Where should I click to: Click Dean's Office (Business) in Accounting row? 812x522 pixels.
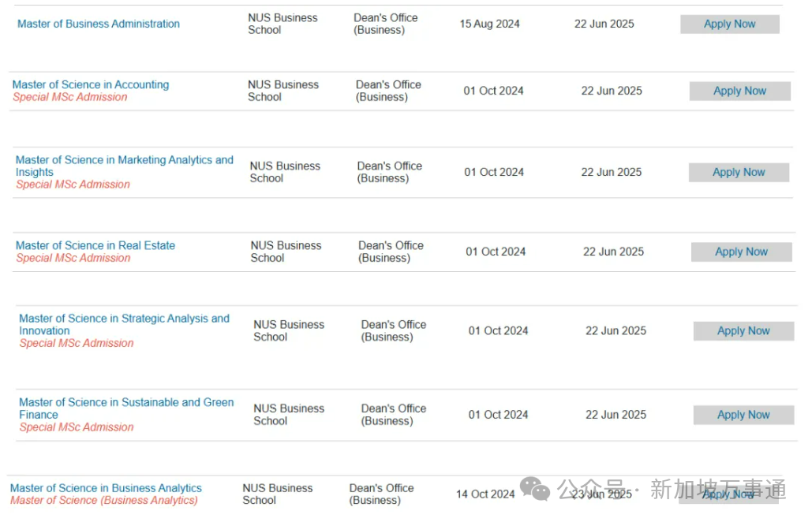pyautogui.click(x=388, y=91)
